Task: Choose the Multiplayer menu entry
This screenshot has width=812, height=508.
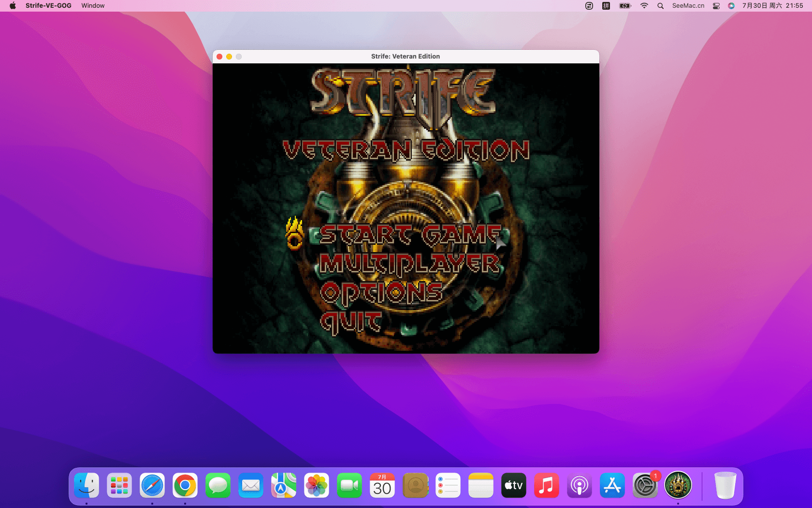Action: tap(410, 264)
